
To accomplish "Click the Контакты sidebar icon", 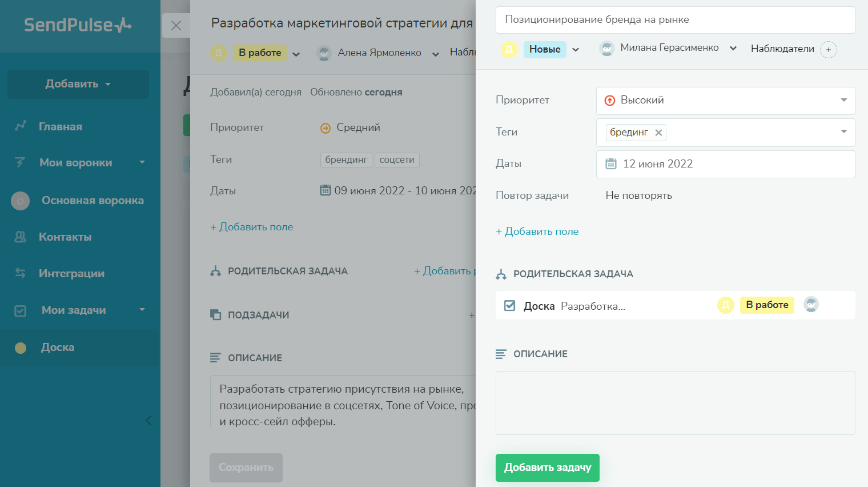I will coord(20,237).
